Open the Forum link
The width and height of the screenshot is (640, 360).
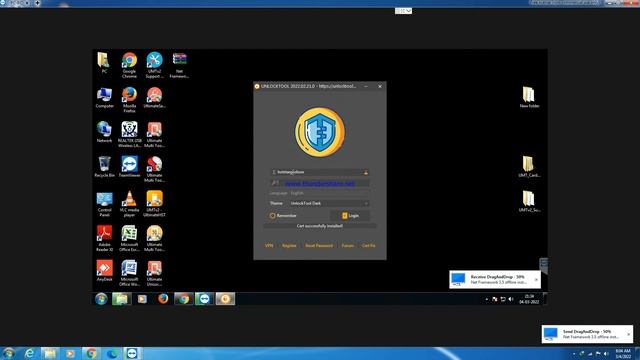point(348,246)
